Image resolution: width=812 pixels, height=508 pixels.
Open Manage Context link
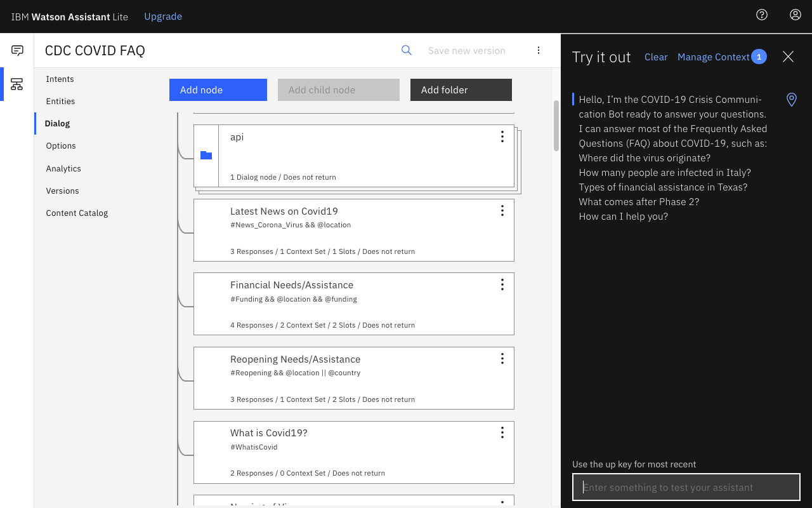714,57
